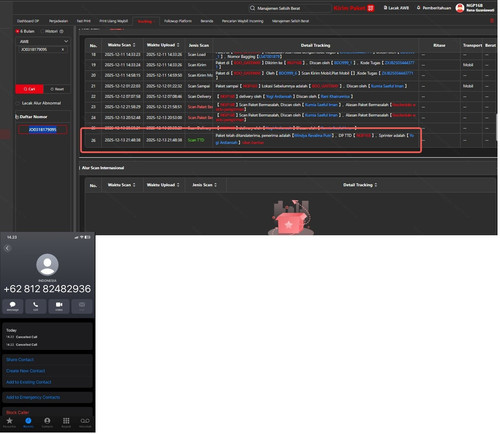
Task: Switch to the Beranda tab
Action: (207, 21)
